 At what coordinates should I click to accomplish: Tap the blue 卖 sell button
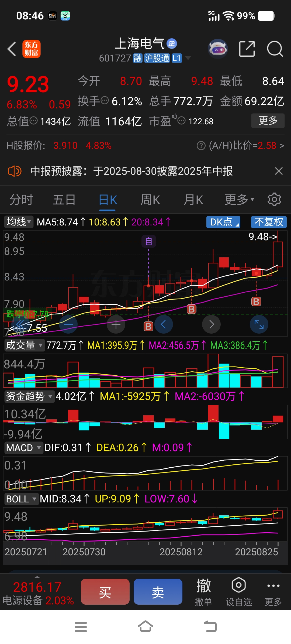click(x=158, y=592)
